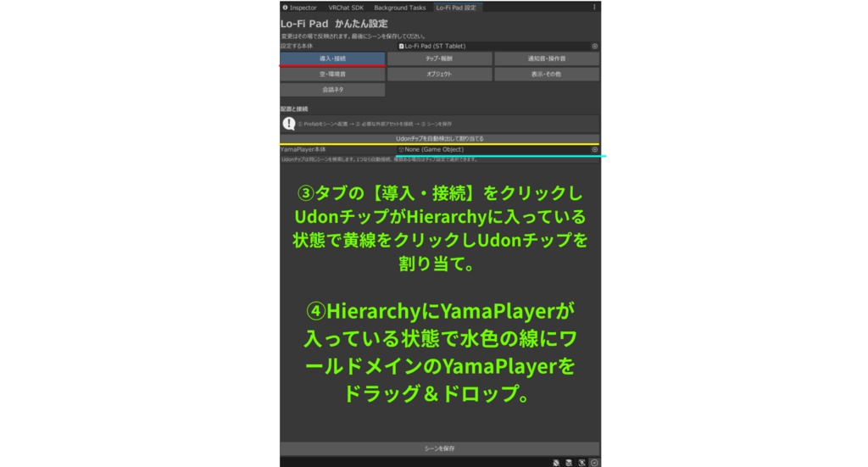The height and width of the screenshot is (467, 868).
Task: Select the 通知音・操作音 category button
Action: click(547, 58)
